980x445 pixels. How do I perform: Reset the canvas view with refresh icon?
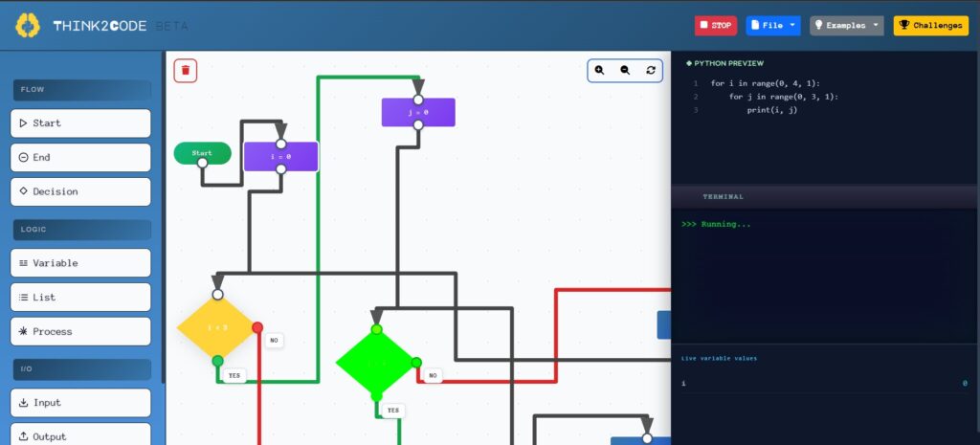651,71
